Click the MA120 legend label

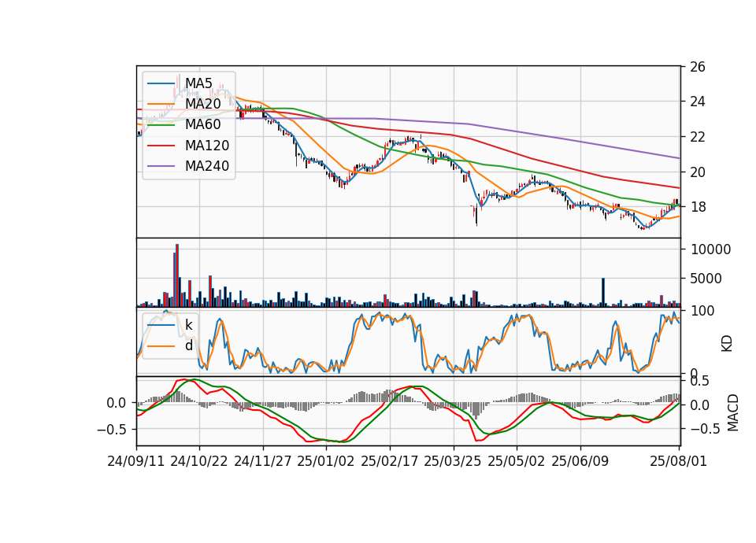[207, 145]
